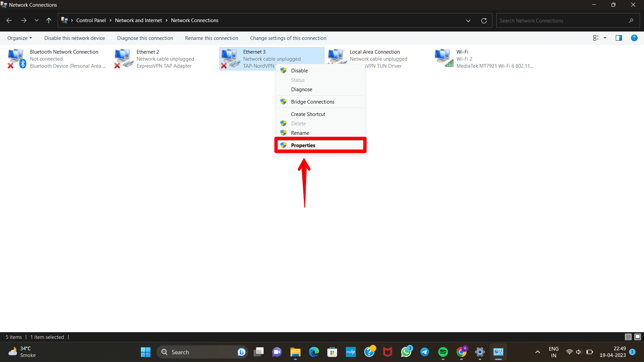
Task: Open Microsoft Store from taskbar
Action: coord(332,352)
